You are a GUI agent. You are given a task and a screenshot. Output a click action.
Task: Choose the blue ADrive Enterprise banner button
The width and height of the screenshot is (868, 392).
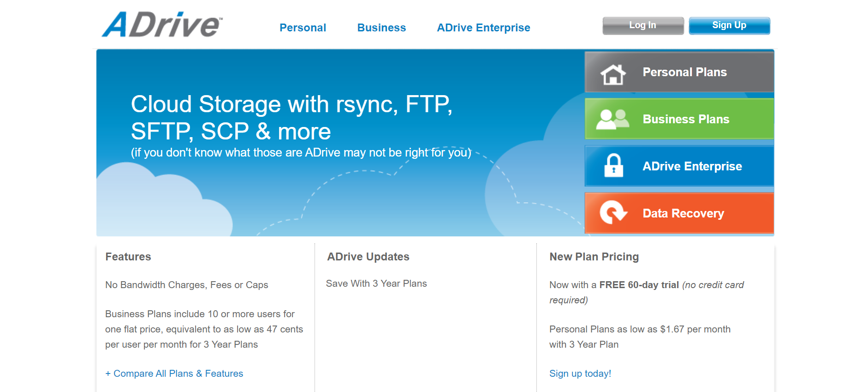[679, 166]
